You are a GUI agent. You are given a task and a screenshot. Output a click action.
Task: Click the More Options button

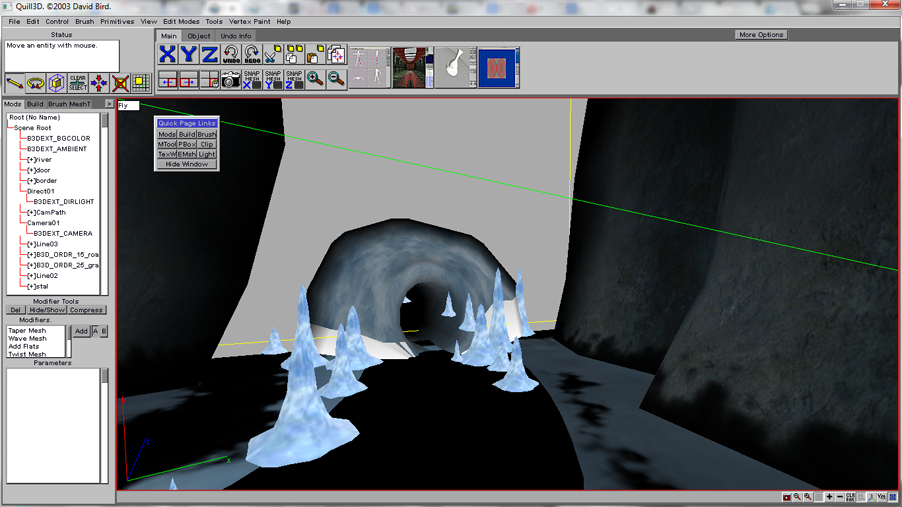coord(761,35)
